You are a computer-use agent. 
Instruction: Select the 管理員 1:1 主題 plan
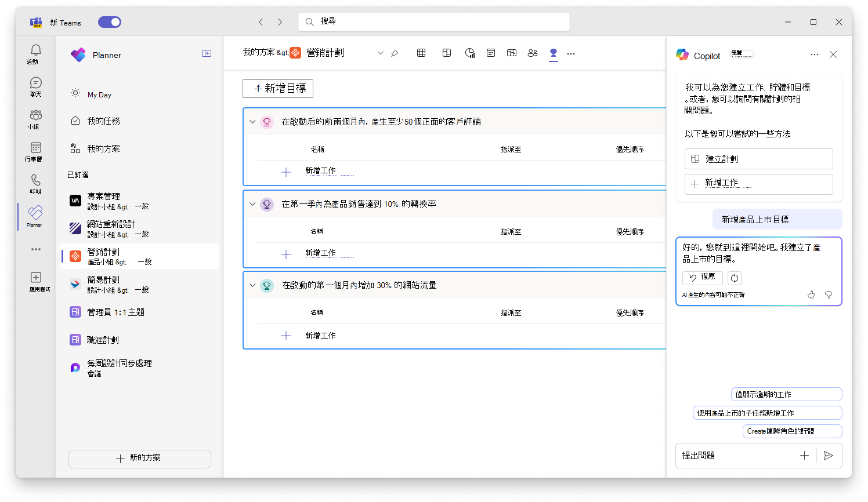[x=140, y=312]
